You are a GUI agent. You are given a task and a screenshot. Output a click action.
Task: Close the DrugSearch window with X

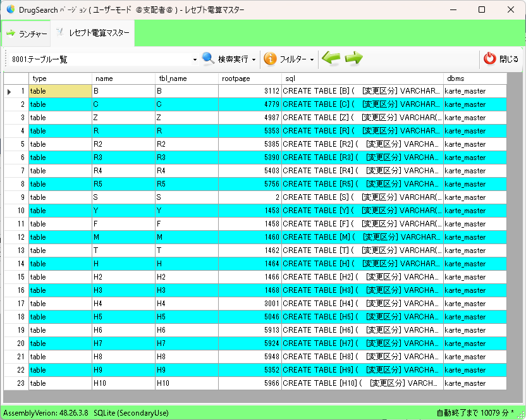511,9
